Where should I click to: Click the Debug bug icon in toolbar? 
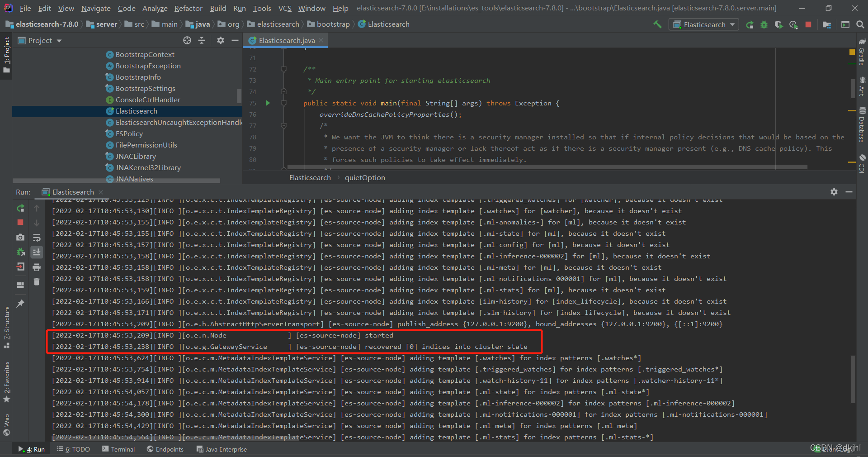click(x=764, y=24)
